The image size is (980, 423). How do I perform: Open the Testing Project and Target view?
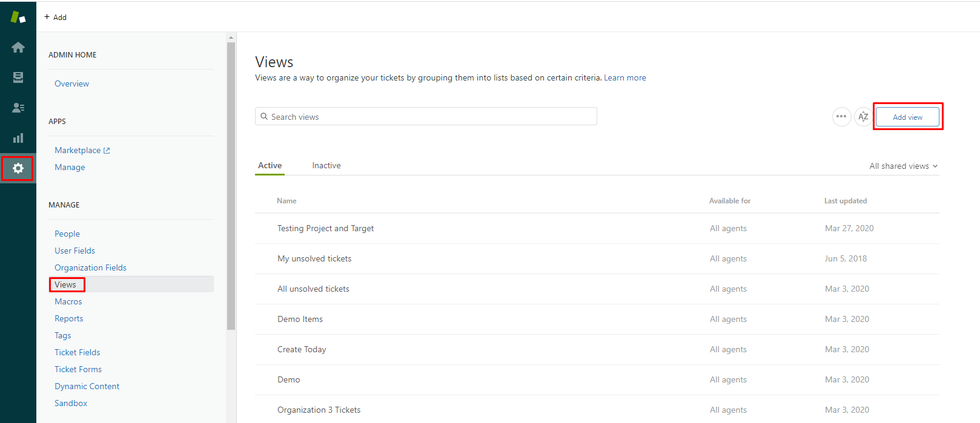pyautogui.click(x=325, y=228)
